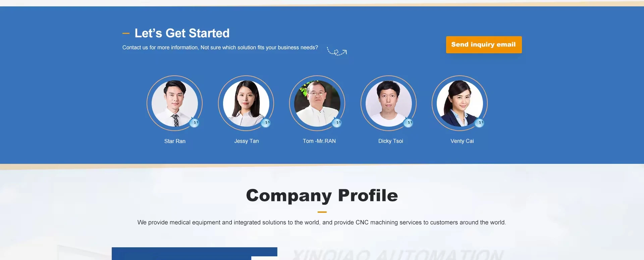This screenshot has height=260, width=644.
Task: Tap the chat icon beside Tom -Mr.RAN
Action: click(337, 123)
